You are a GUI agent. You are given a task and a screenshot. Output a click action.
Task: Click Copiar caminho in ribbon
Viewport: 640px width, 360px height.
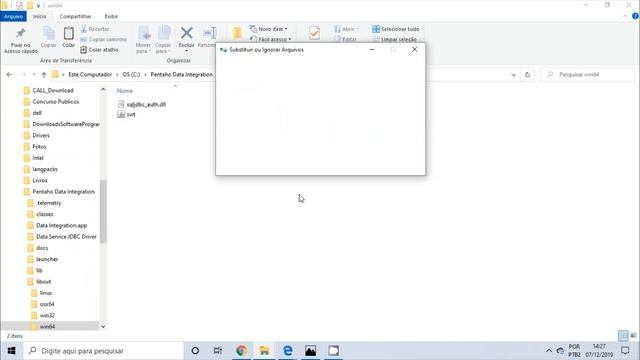click(103, 39)
